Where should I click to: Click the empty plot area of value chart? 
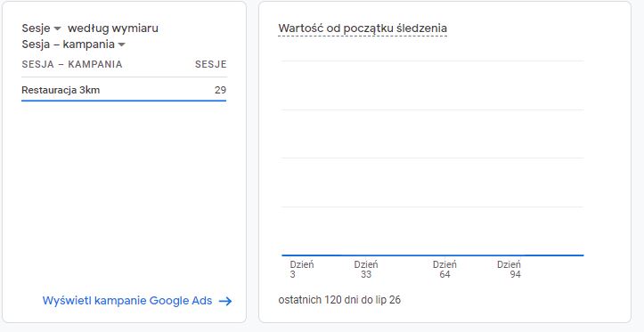(433, 158)
